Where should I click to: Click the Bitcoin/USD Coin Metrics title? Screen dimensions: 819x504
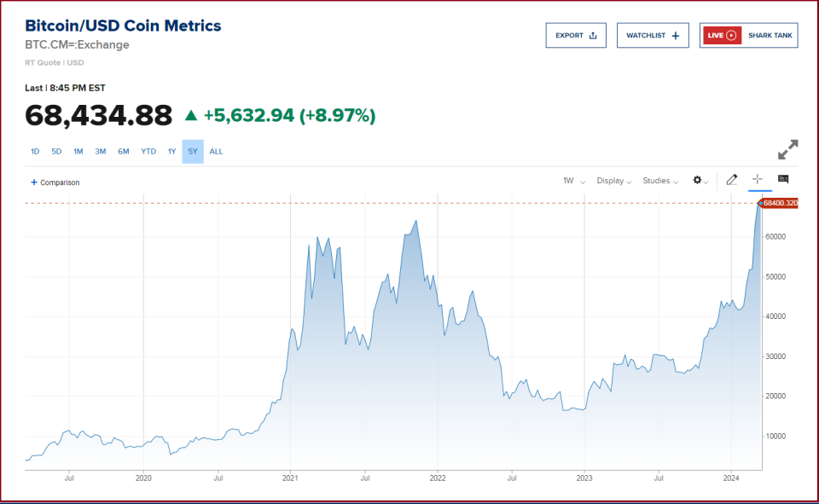123,26
